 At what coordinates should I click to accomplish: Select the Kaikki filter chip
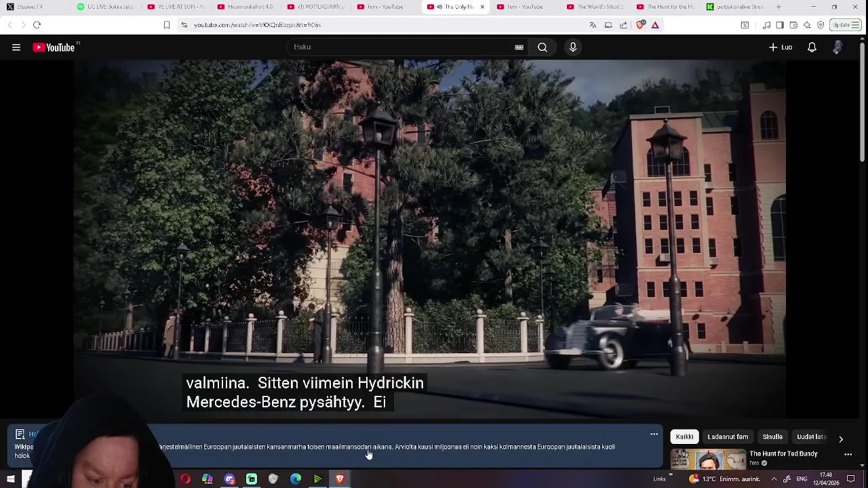pos(684,437)
